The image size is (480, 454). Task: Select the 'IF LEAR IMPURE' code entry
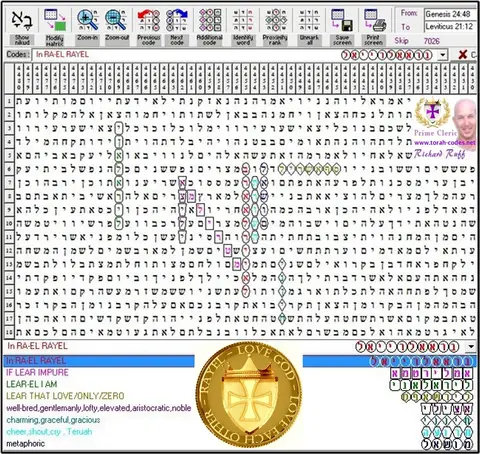click(37, 373)
